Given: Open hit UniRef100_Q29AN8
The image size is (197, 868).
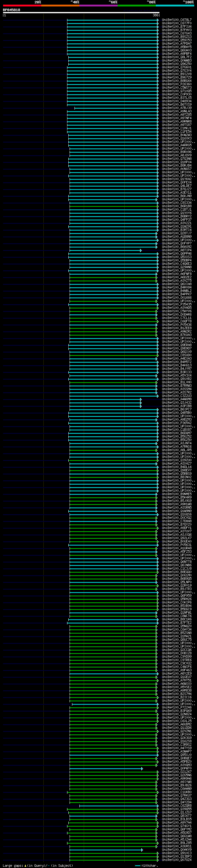Looking at the screenshot, I should [x=177, y=267].
